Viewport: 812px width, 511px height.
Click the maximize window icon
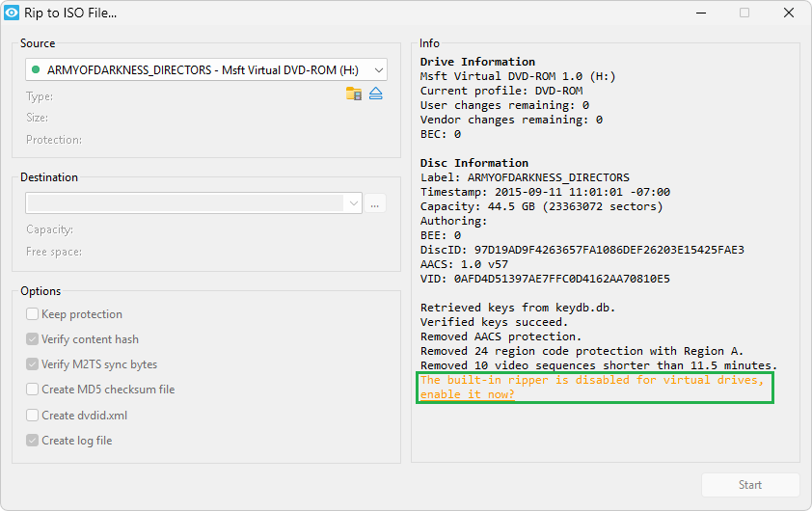click(x=744, y=13)
